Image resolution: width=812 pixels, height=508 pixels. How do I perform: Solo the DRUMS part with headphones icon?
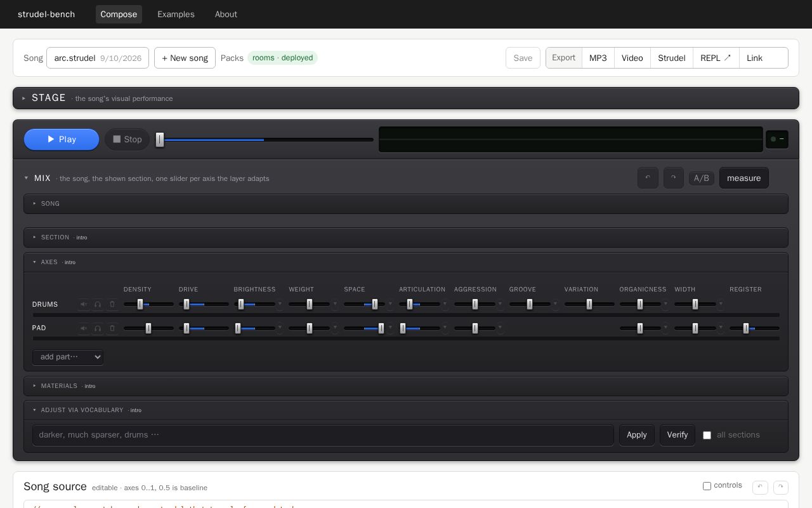pos(98,304)
